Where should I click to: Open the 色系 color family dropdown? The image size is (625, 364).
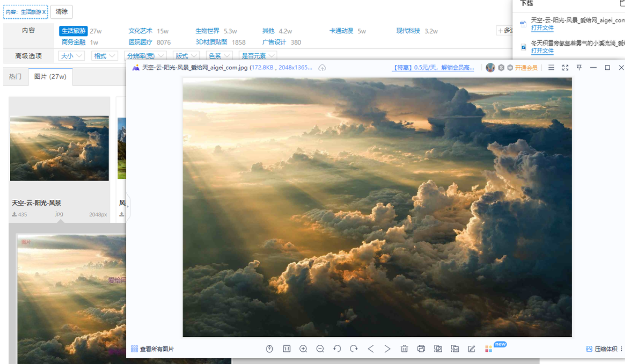(218, 56)
